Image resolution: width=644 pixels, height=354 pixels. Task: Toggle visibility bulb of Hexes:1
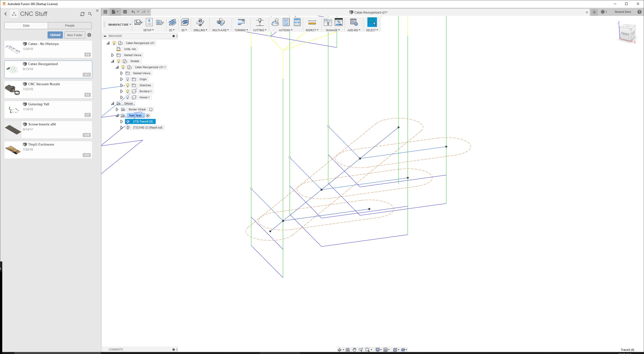(127, 97)
